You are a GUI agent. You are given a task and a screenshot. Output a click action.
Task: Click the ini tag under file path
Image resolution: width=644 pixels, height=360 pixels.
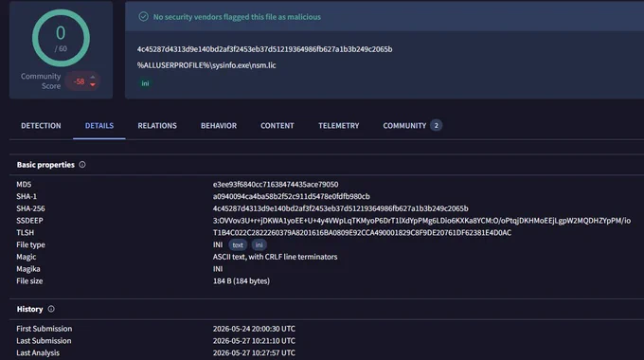pos(145,83)
